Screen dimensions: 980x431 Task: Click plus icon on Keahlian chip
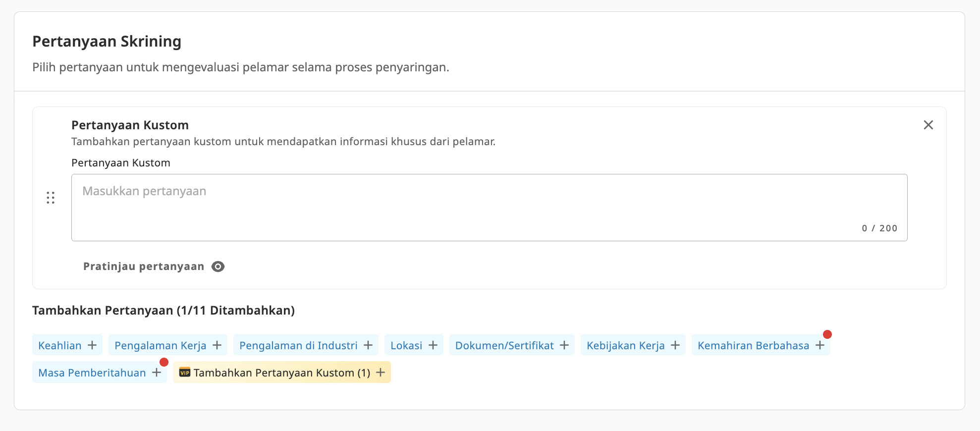92,345
